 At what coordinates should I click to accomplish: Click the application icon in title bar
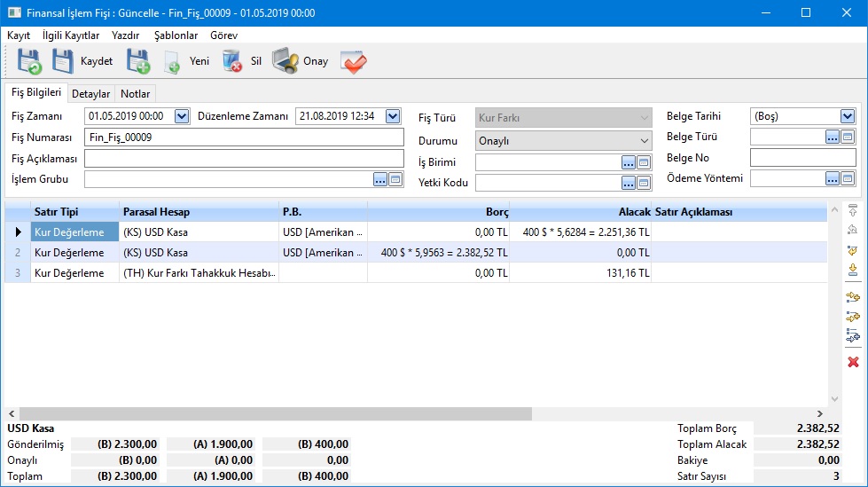14,12
